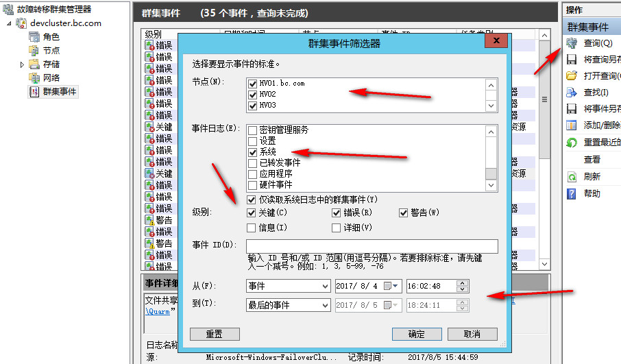Click event log list scroll up arrow

(491, 132)
